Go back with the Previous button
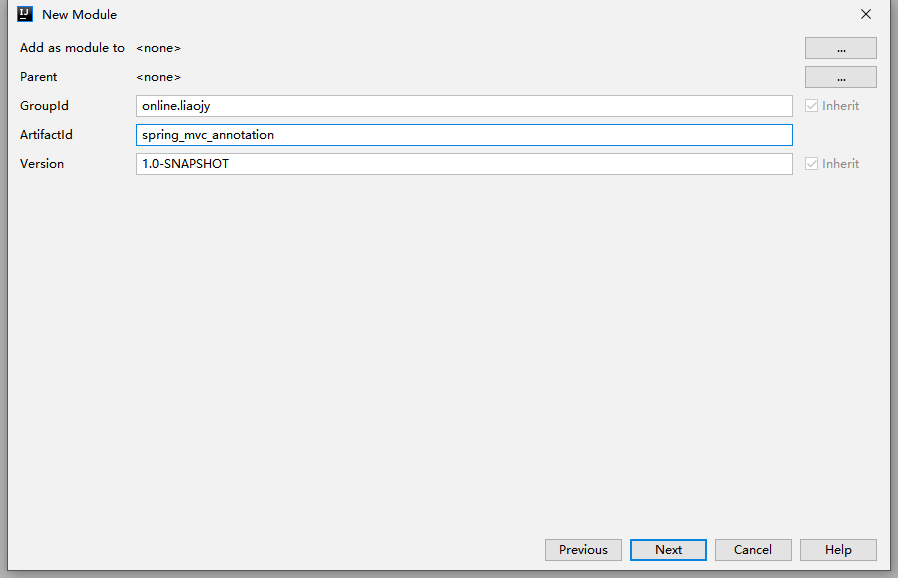The height and width of the screenshot is (578, 898). pyautogui.click(x=583, y=550)
